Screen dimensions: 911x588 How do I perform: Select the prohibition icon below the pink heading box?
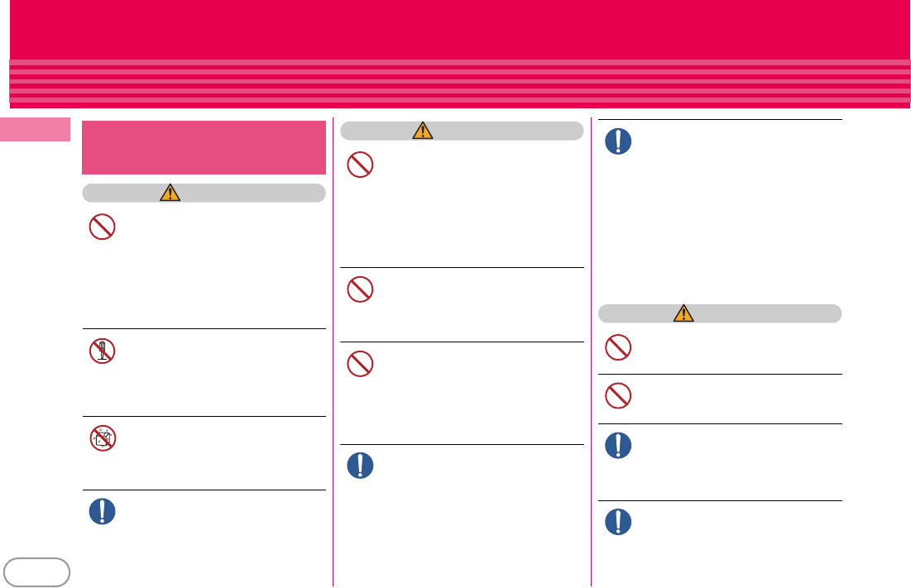tap(103, 227)
